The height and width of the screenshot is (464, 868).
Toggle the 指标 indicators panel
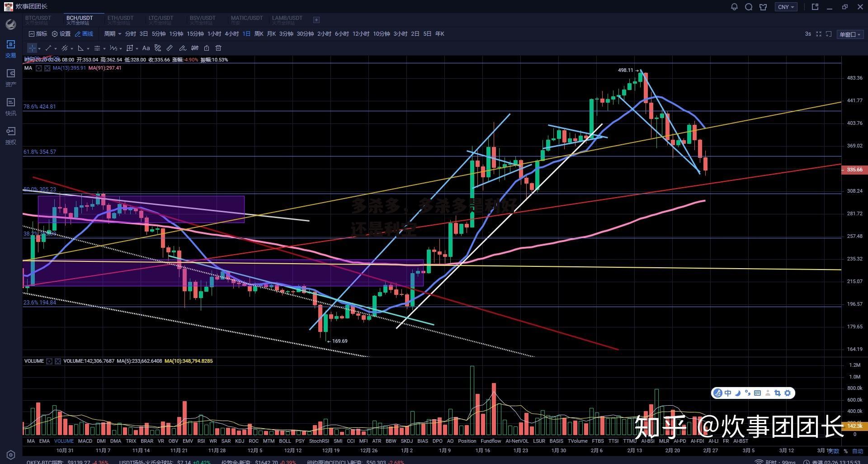(38, 34)
